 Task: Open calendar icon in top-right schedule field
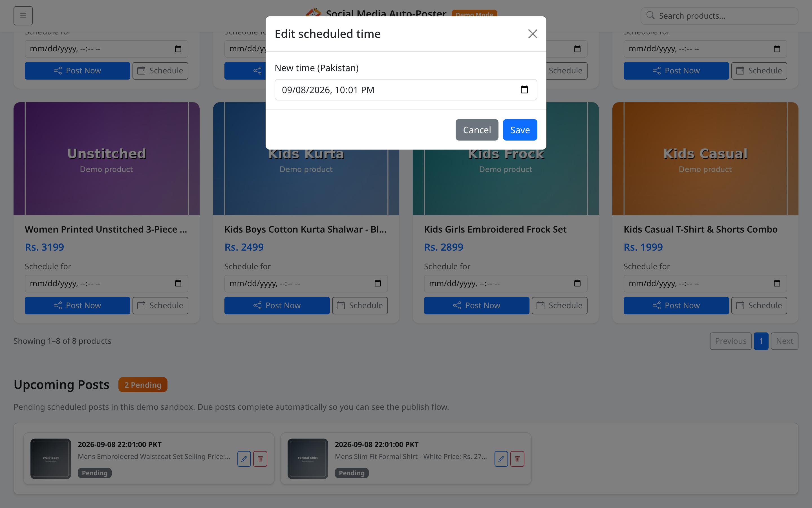(x=777, y=49)
